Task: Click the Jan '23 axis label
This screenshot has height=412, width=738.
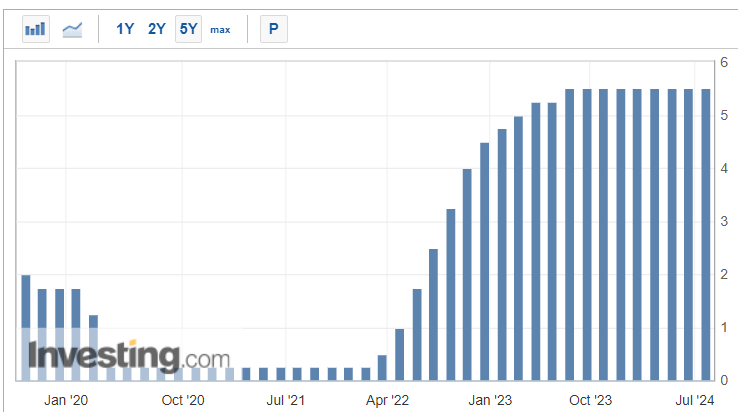Action: coord(490,400)
